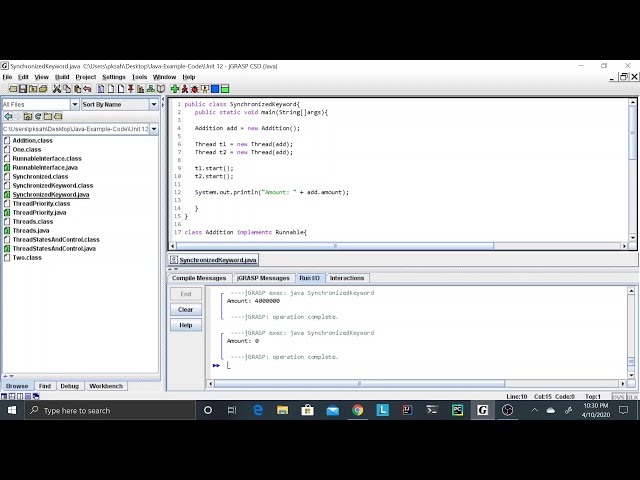The height and width of the screenshot is (480, 640).
Task: Refresh the file browser listing
Action: coord(38,116)
